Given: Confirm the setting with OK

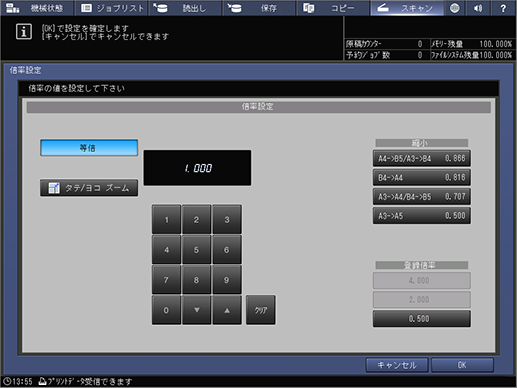Looking at the screenshot, I should point(462,365).
